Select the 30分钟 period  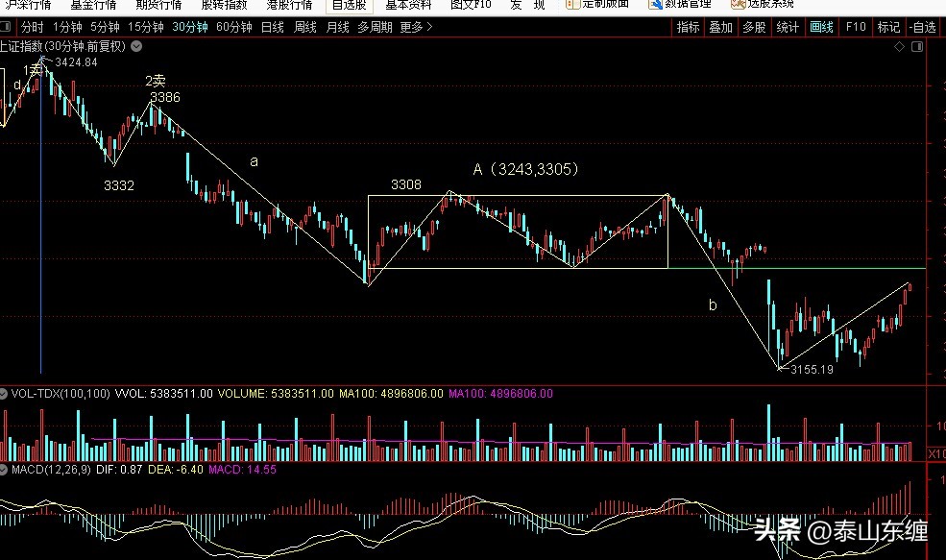(190, 27)
